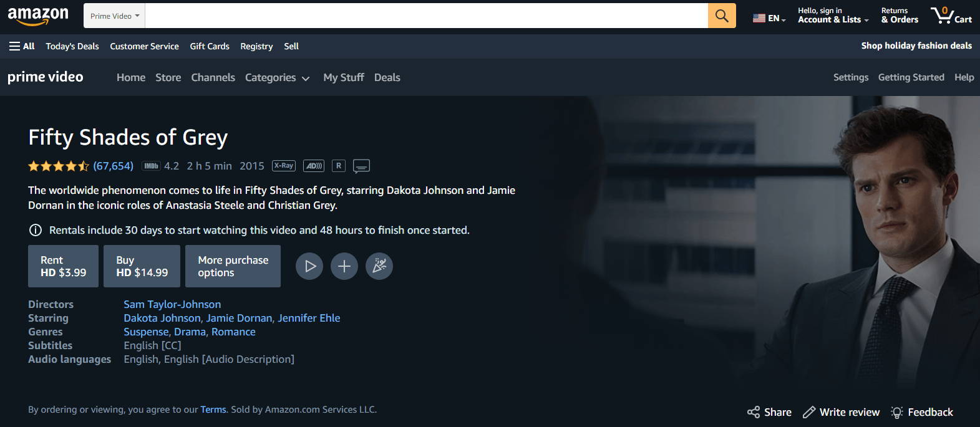This screenshot has height=427, width=980.
Task: Open the Drama genre link
Action: click(190, 332)
